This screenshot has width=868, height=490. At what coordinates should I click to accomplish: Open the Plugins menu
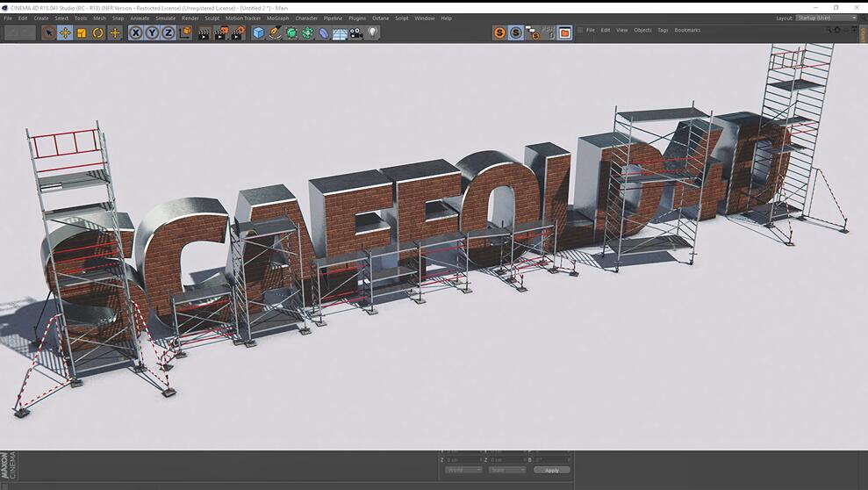click(x=357, y=18)
